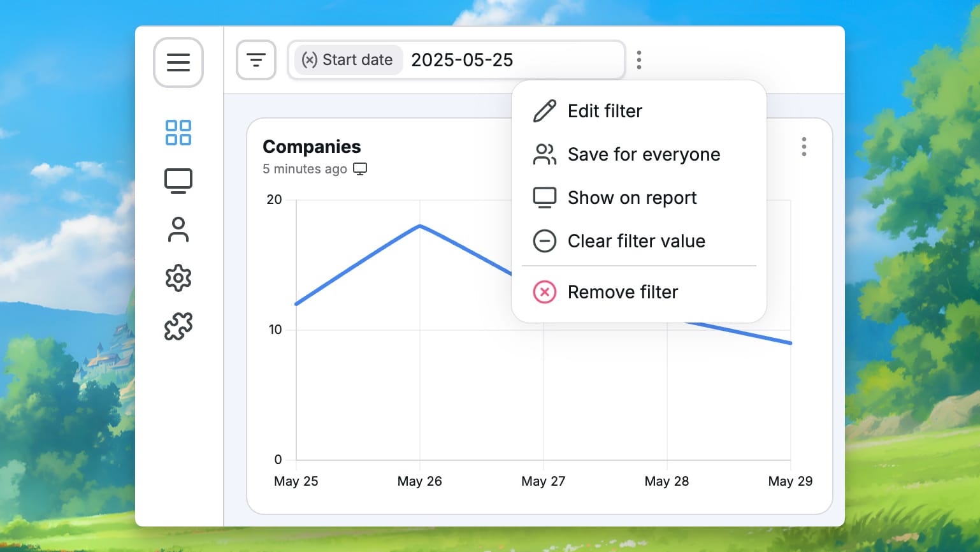Select Clear filter value
This screenshot has height=552, width=980.
pos(637,241)
